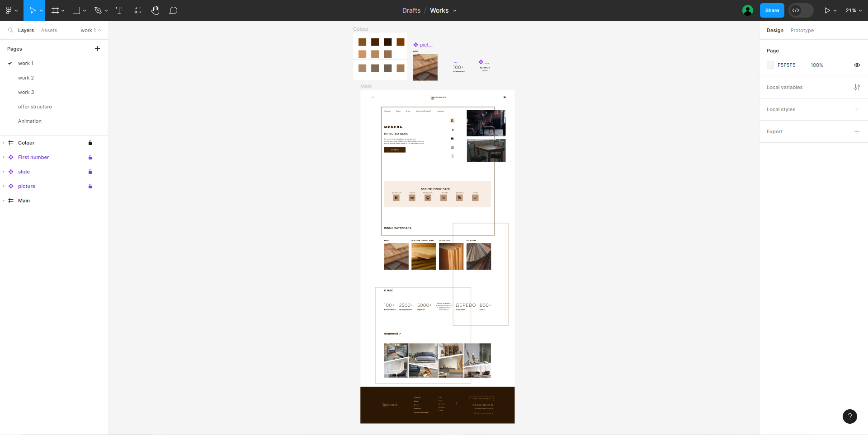The width and height of the screenshot is (868, 435).
Task: Select the Move tool
Action: point(32,10)
